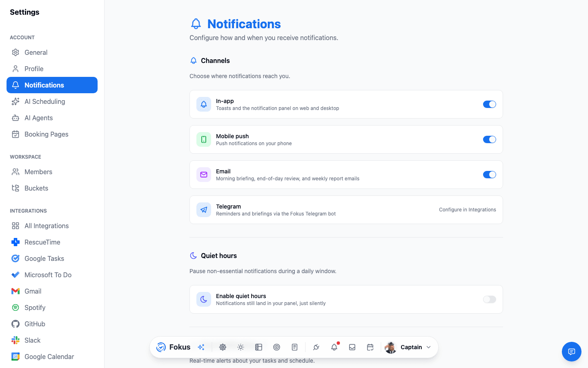
Task: Open the notes document icon in dock
Action: click(x=294, y=347)
